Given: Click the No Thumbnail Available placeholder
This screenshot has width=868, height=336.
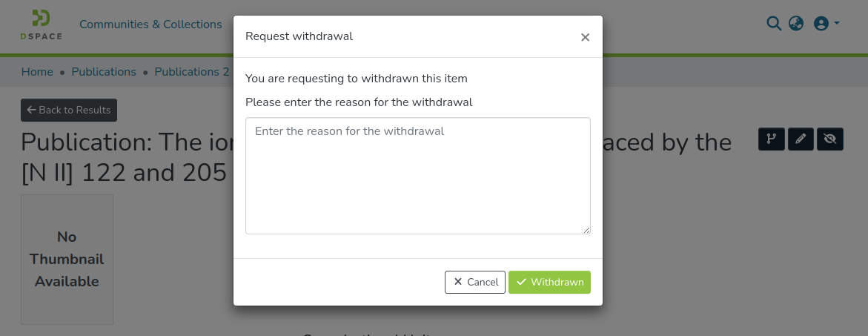Looking at the screenshot, I should [67, 259].
